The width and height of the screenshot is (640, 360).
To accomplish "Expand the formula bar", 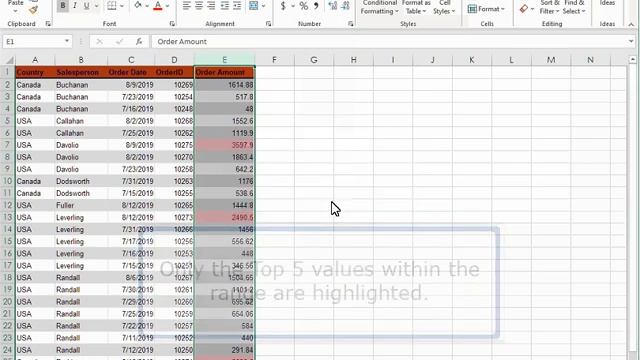I will point(631,42).
